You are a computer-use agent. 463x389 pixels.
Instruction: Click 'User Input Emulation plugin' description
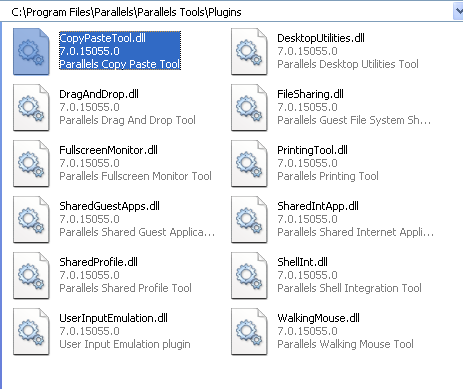click(125, 344)
